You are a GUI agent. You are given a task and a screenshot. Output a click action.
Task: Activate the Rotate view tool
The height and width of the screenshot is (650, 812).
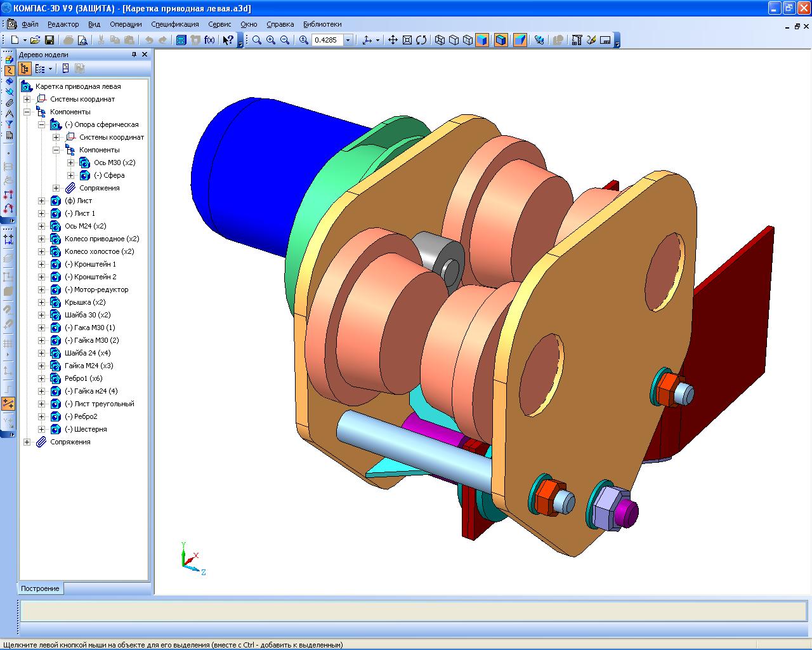[421, 40]
